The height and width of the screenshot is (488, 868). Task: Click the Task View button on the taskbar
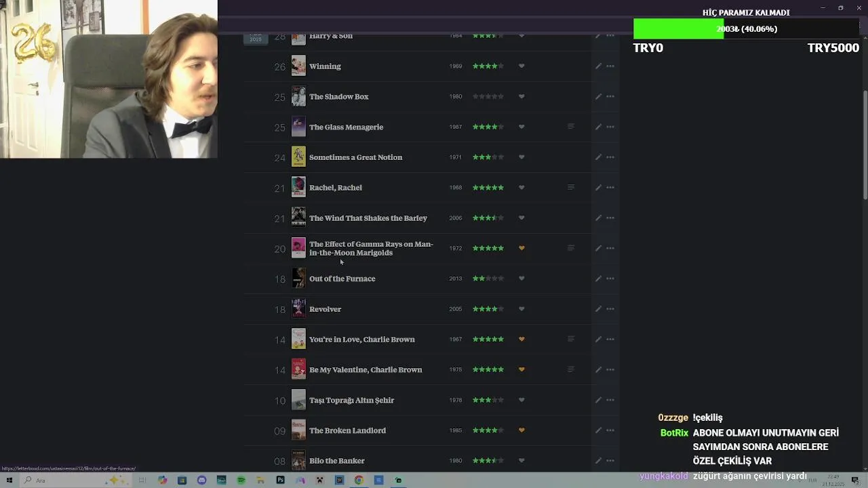[142, 480]
